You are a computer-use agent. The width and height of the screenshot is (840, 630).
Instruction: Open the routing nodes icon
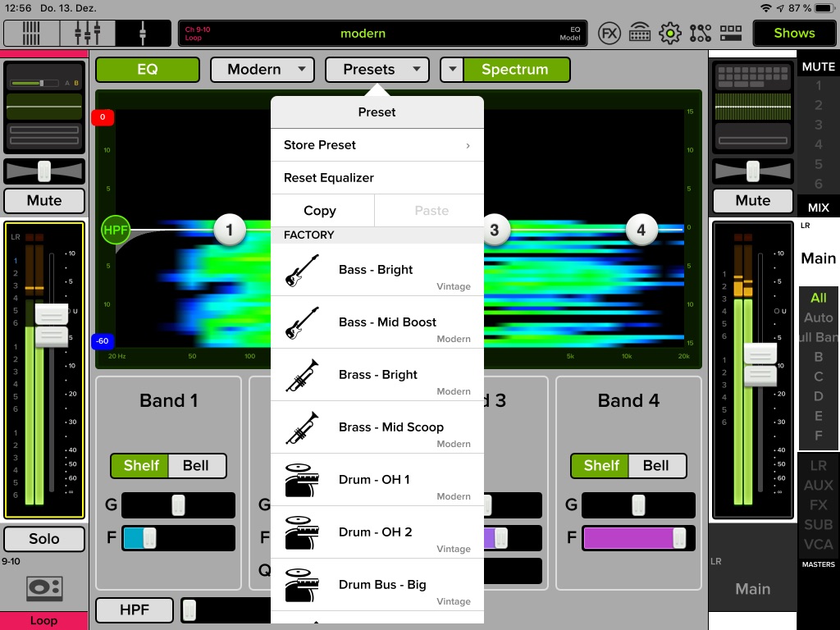tap(701, 34)
